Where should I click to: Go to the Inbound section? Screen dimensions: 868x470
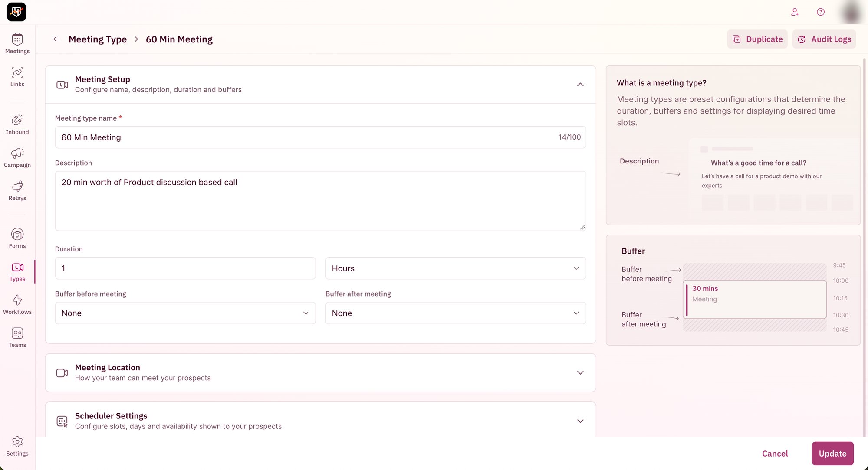click(x=17, y=124)
